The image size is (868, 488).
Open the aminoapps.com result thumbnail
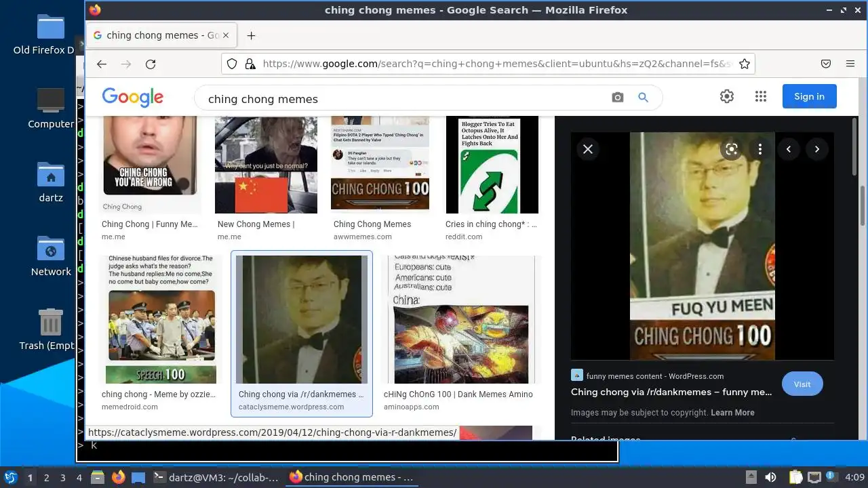point(461,319)
